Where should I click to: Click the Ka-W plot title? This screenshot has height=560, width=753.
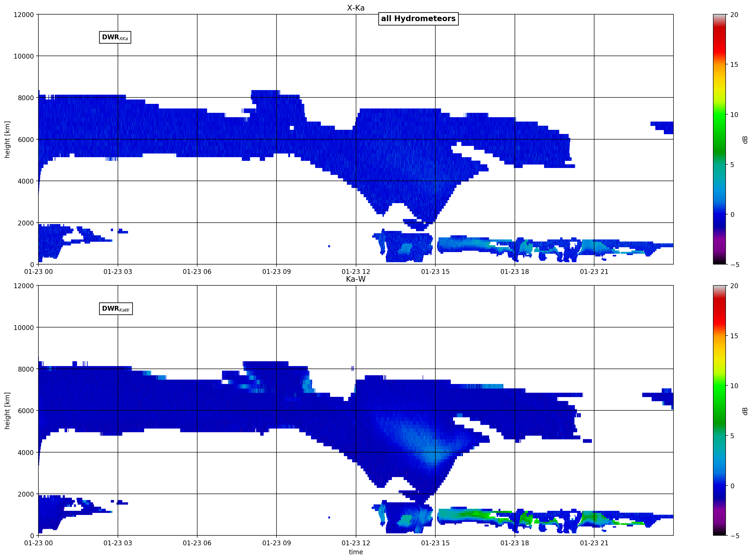356,279
